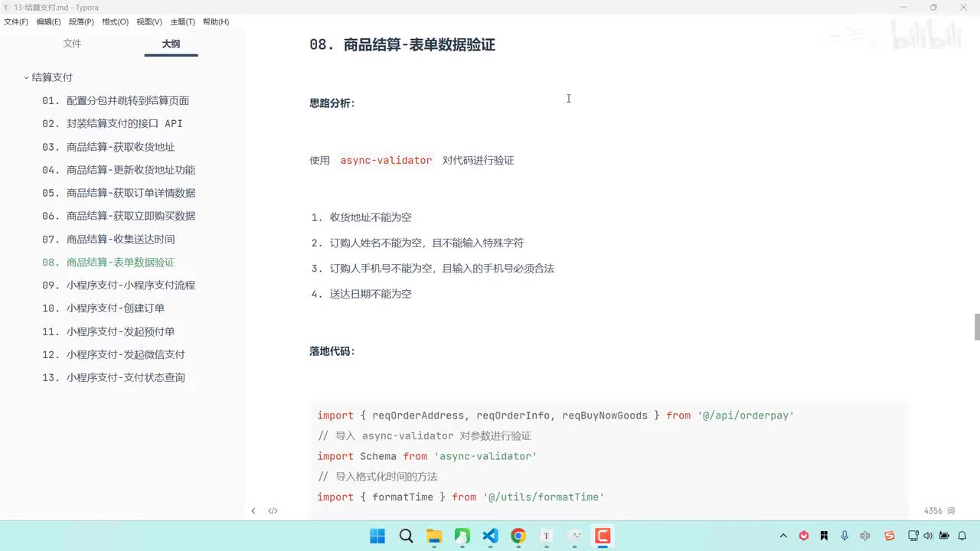Select outline item 08. 商品结算-表单数据验证
The width and height of the screenshot is (980, 551).
[109, 262]
